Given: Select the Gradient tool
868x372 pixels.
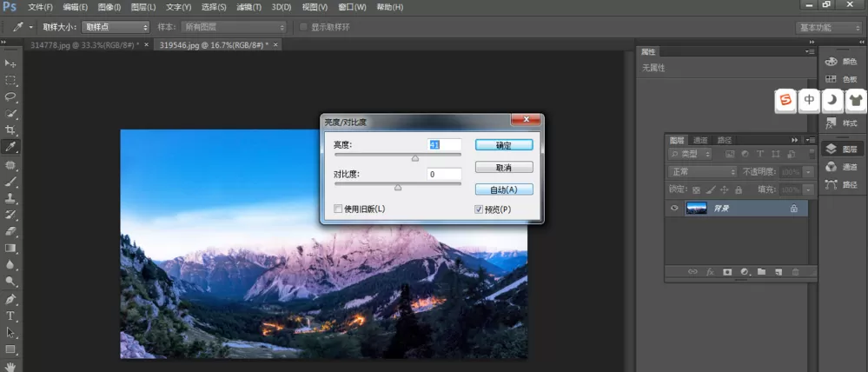Looking at the screenshot, I should click(10, 248).
